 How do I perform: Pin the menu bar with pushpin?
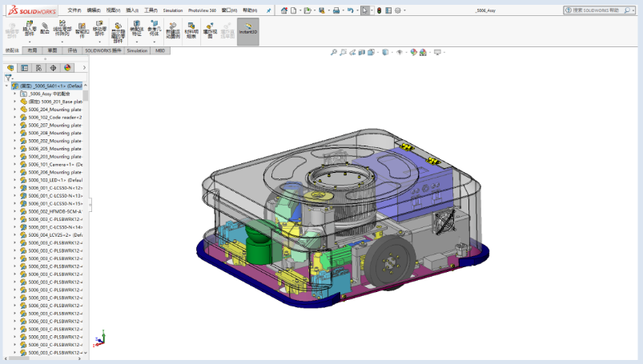pos(268,10)
